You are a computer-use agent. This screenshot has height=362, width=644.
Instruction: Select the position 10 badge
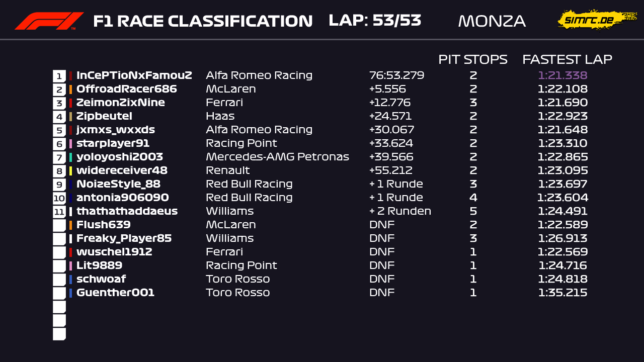pyautogui.click(x=59, y=198)
